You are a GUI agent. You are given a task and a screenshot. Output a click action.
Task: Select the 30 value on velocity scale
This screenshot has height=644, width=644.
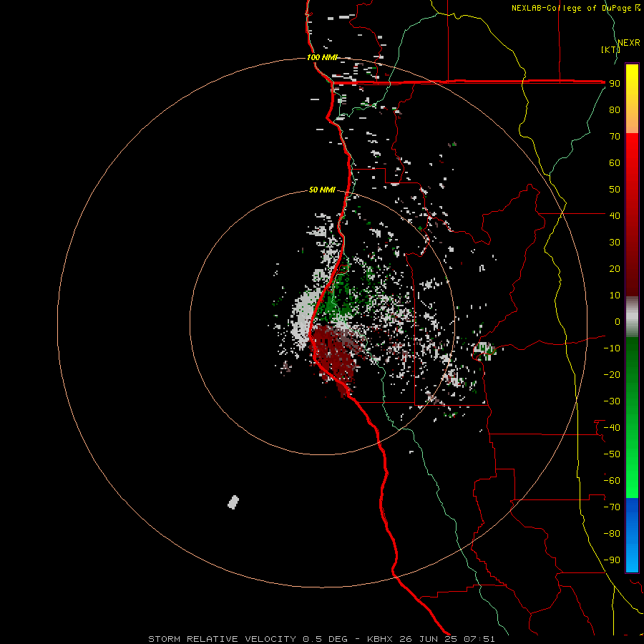615,243
